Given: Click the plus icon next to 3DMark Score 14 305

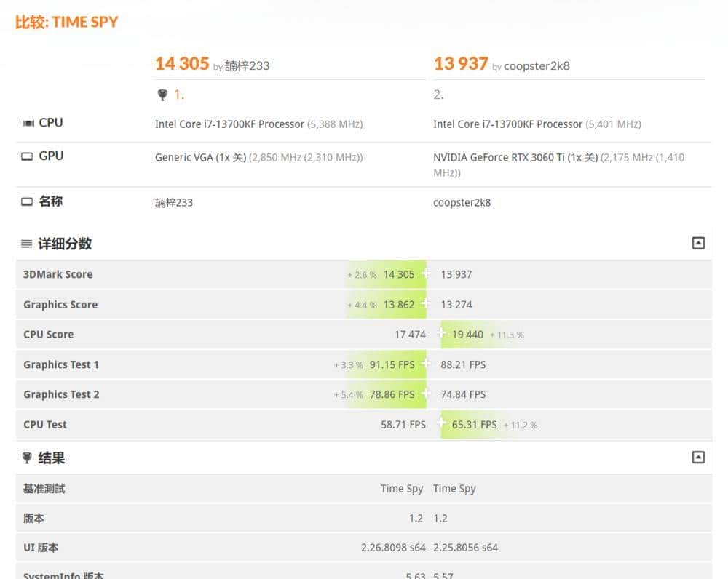Looking at the screenshot, I should click(x=424, y=274).
